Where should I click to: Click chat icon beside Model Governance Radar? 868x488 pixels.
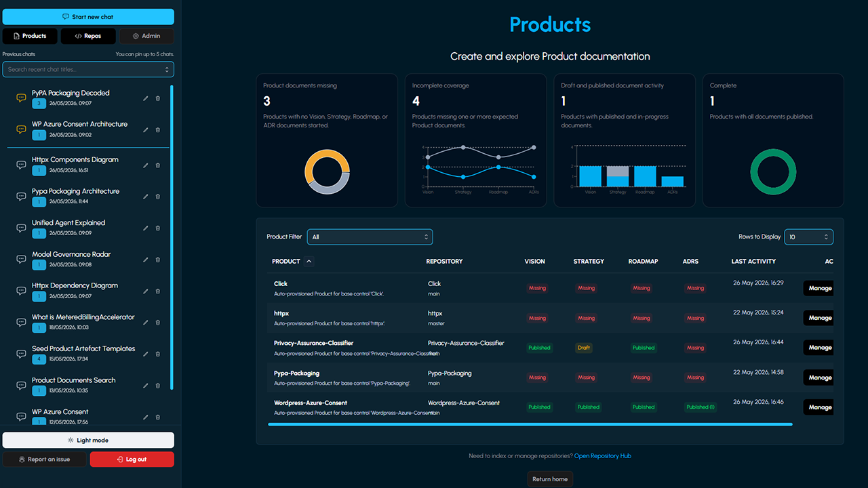(21, 260)
